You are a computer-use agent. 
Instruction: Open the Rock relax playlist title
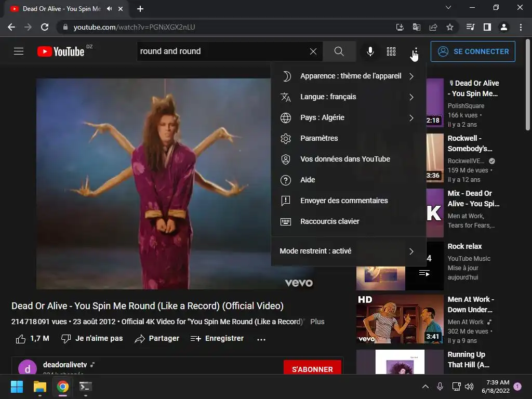[464, 246]
